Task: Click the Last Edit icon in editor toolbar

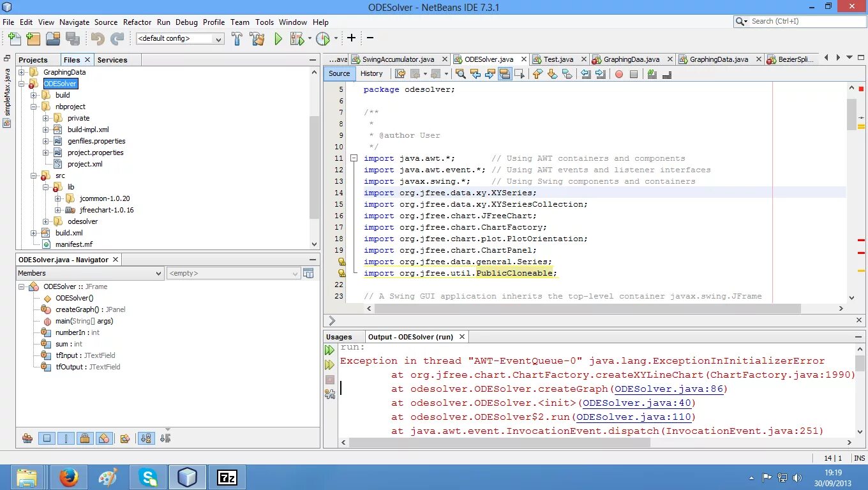Action: (400, 74)
